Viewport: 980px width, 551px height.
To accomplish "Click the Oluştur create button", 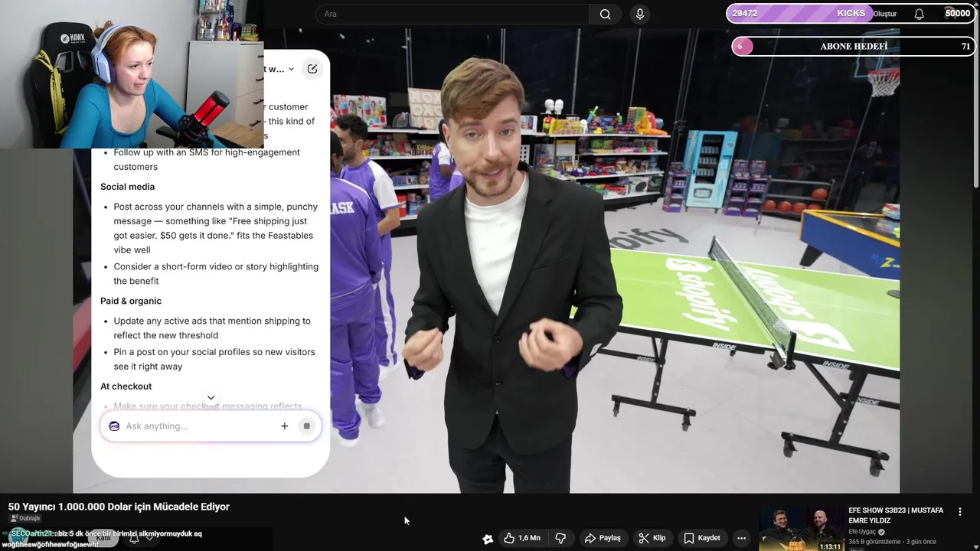I will (885, 14).
